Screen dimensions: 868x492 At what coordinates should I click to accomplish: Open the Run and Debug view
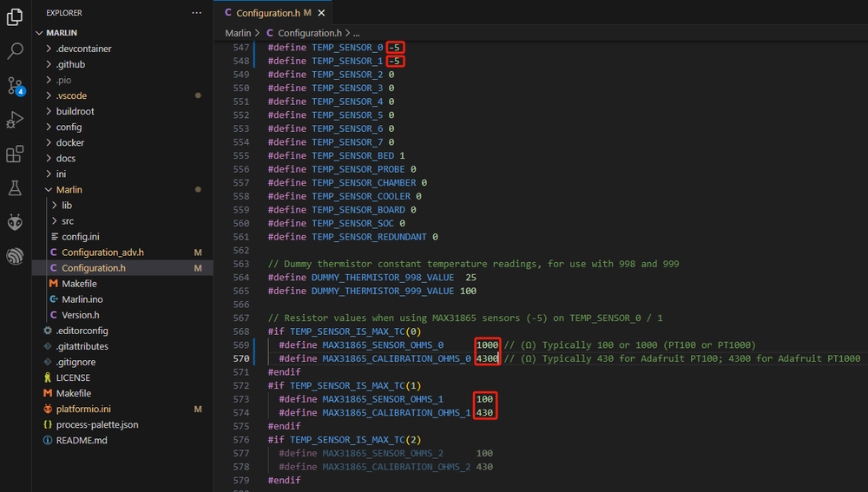[x=15, y=119]
